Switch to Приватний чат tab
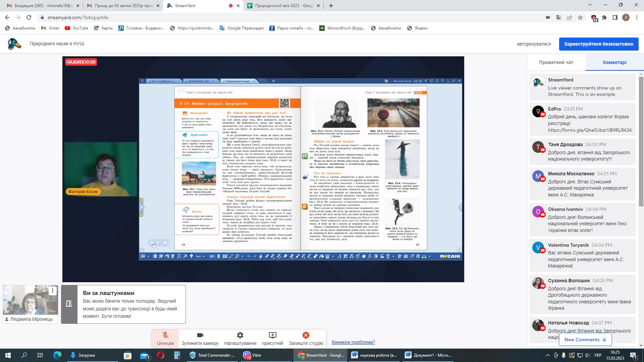Viewport: 644px width, 362px height. click(x=556, y=62)
